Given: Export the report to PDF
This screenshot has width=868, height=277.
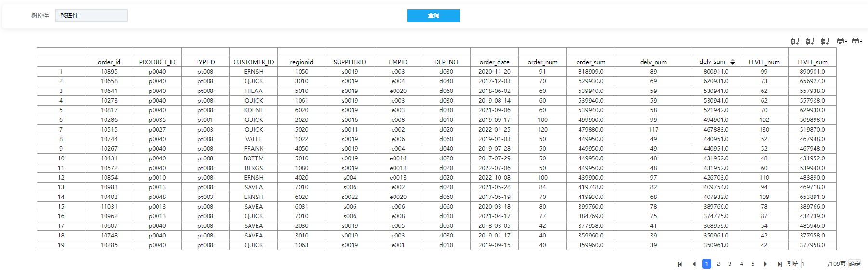Looking at the screenshot, I should point(825,41).
